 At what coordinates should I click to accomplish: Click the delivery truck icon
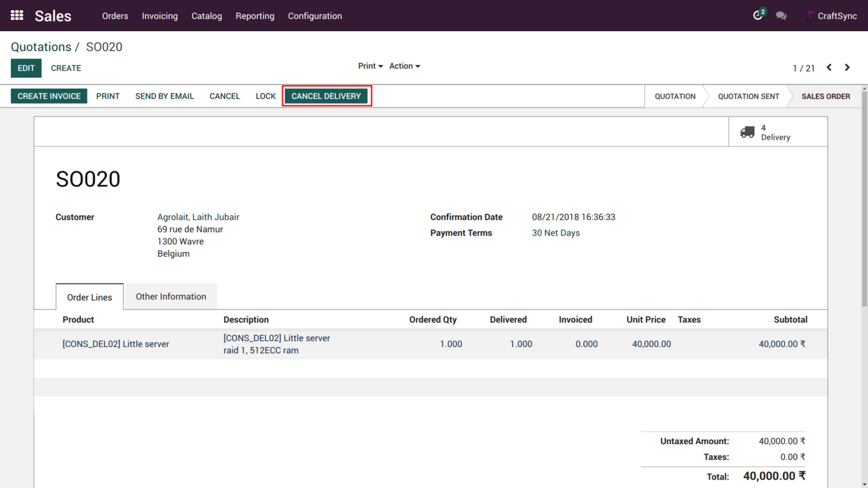click(747, 132)
